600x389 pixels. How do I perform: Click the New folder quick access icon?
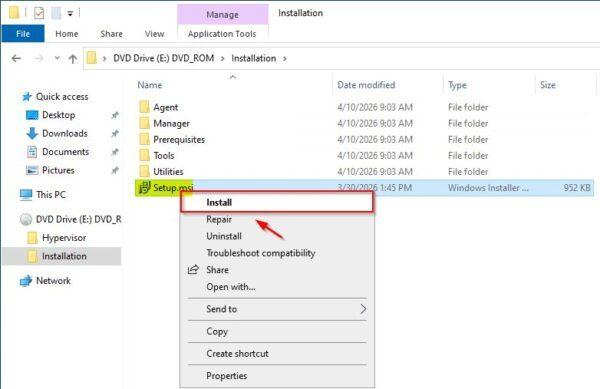point(56,13)
